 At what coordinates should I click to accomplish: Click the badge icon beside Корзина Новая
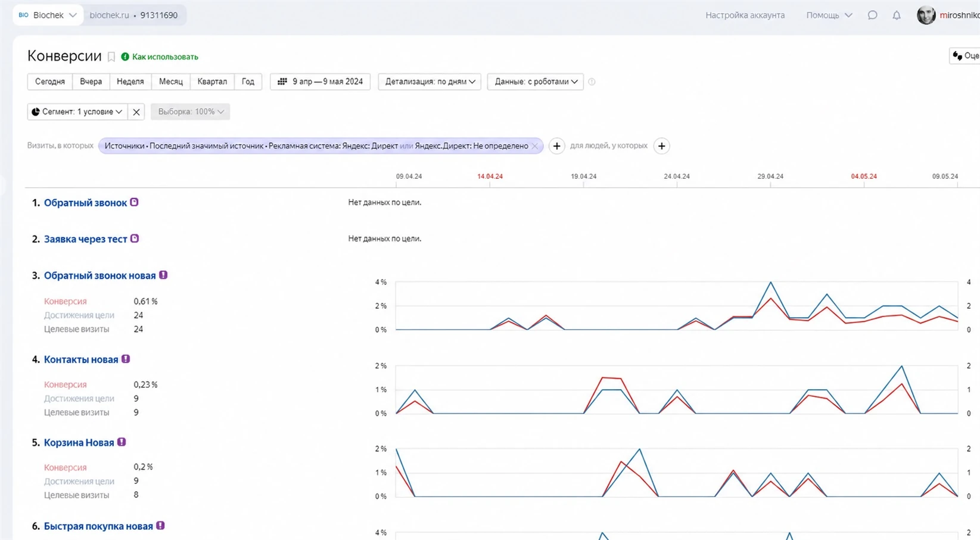click(x=122, y=442)
